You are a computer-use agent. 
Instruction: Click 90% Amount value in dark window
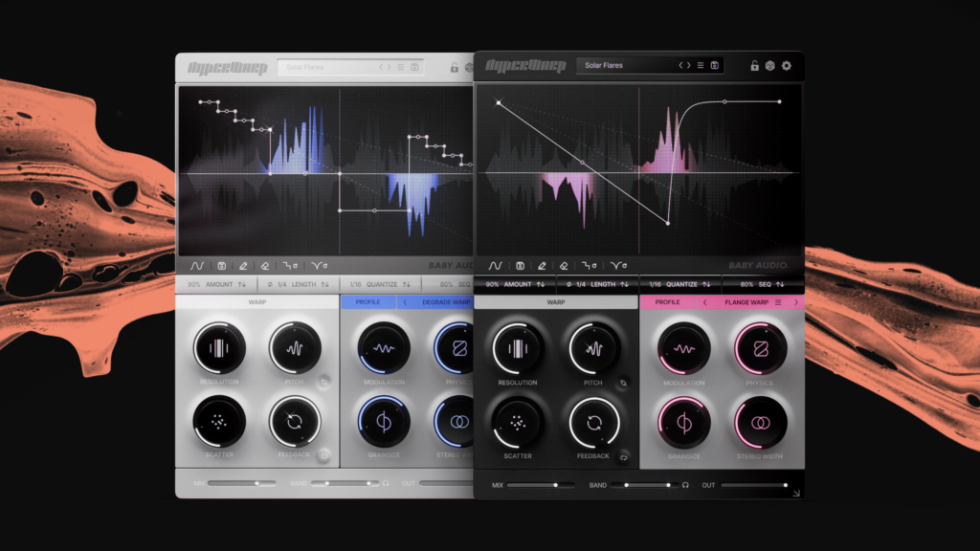(x=493, y=284)
